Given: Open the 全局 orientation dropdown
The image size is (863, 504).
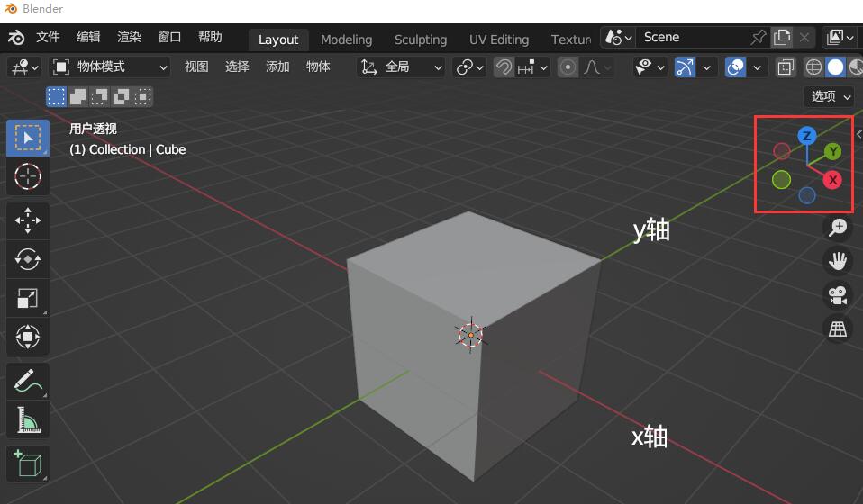Looking at the screenshot, I should click(401, 67).
